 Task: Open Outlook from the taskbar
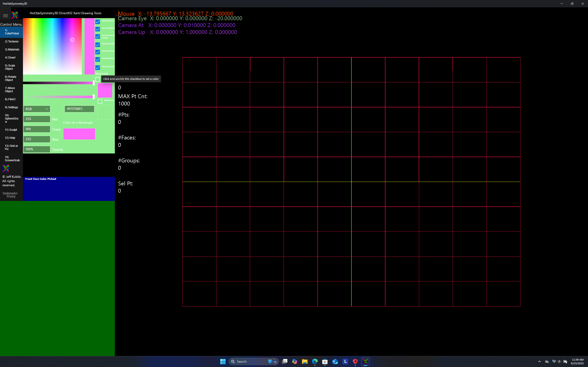pyautogui.click(x=335, y=361)
